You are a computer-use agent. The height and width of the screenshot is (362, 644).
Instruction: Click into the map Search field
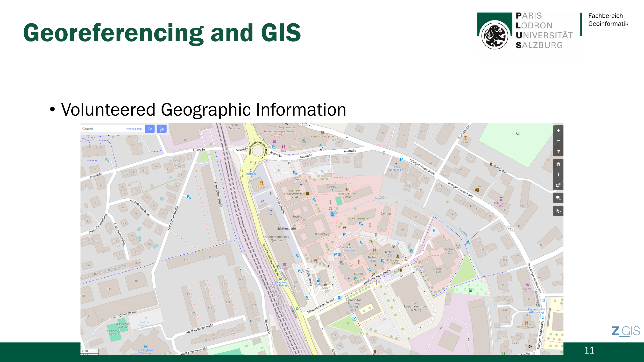point(102,129)
